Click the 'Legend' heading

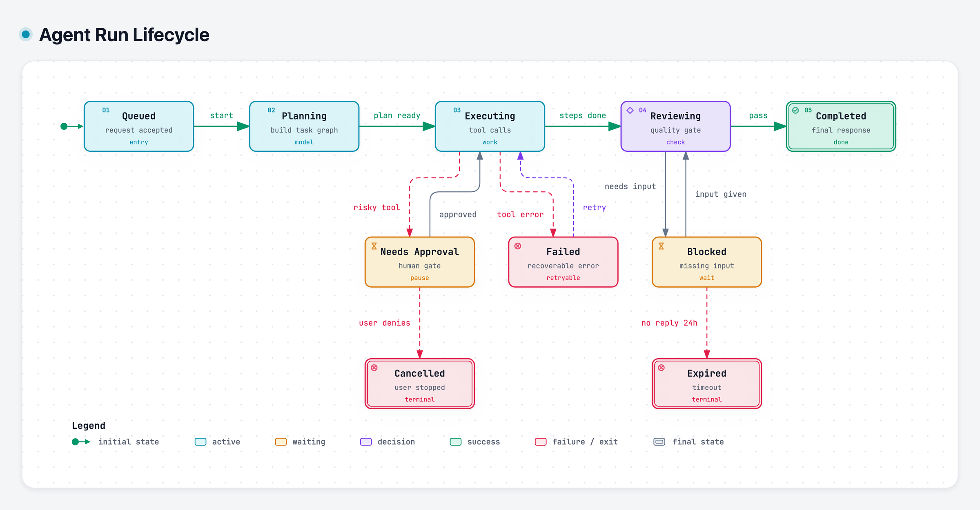89,426
